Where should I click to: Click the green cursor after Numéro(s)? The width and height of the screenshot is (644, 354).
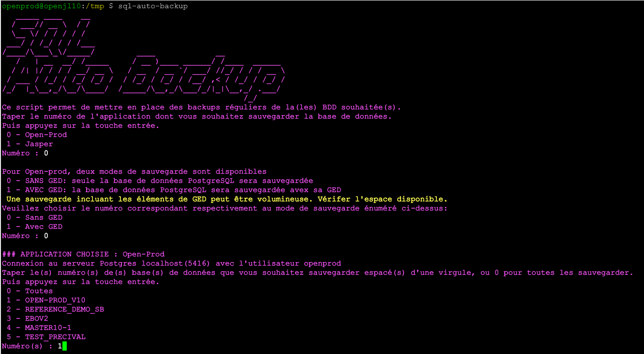point(64,346)
